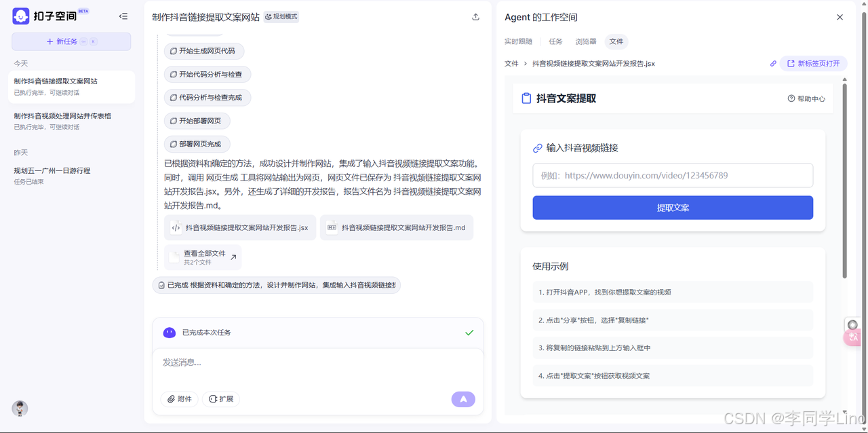Open the 抖音视频链接提取文案网站开发报告.jsx file chip
This screenshot has width=868, height=433.
[240, 227]
